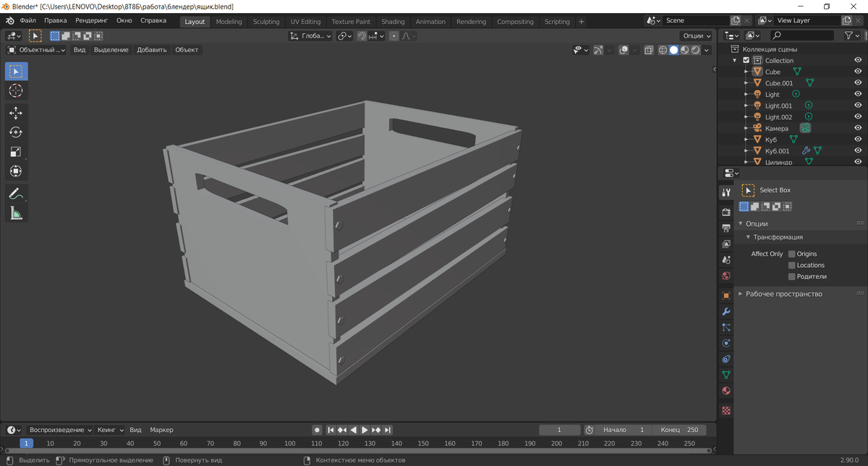868x466 pixels.
Task: Enable Affect Only Locations checkbox
Action: click(792, 266)
